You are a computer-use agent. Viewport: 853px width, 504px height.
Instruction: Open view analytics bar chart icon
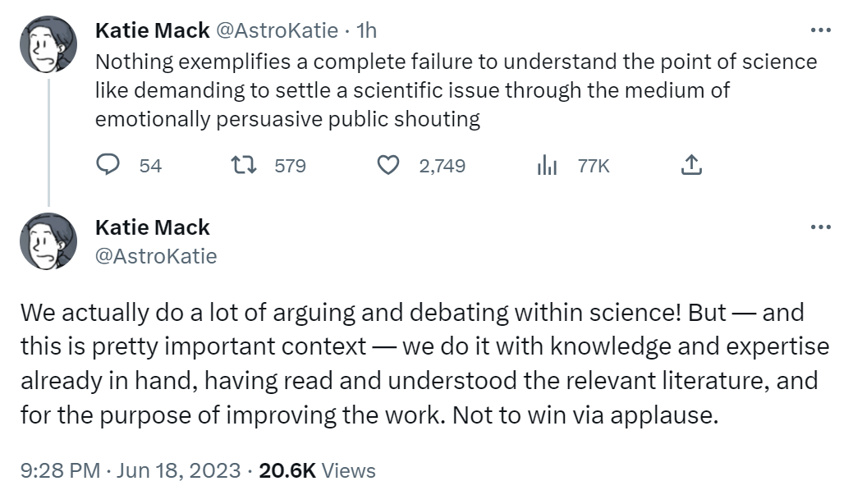[x=547, y=165]
